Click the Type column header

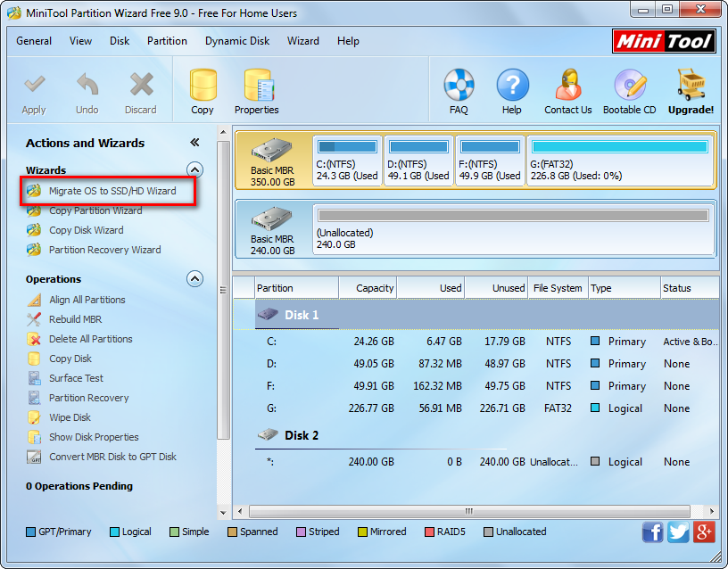625,288
